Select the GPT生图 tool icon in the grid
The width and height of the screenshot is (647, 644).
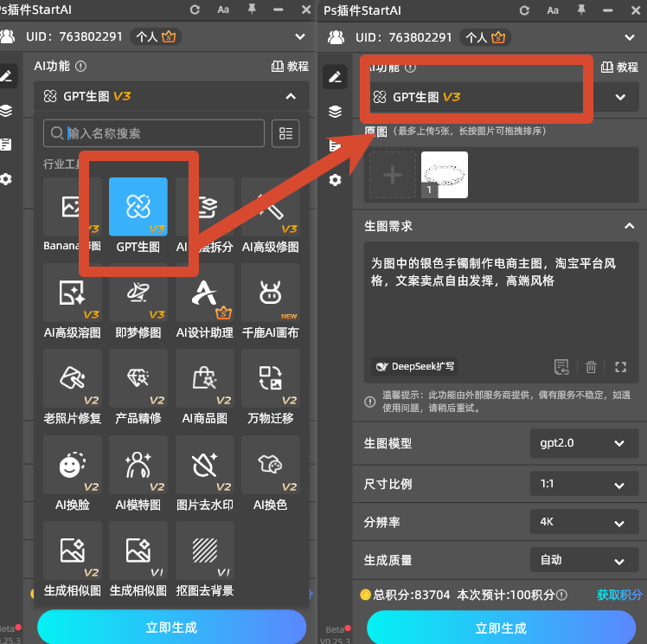(x=138, y=207)
